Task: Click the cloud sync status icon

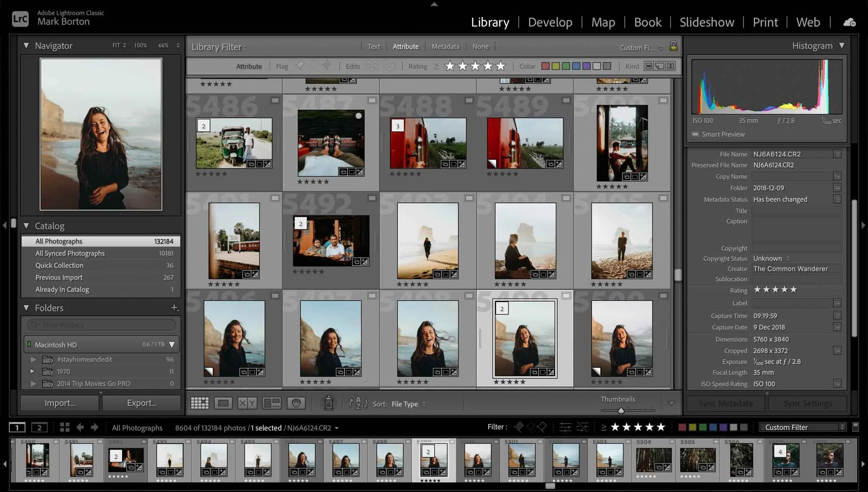Action: 849,22
